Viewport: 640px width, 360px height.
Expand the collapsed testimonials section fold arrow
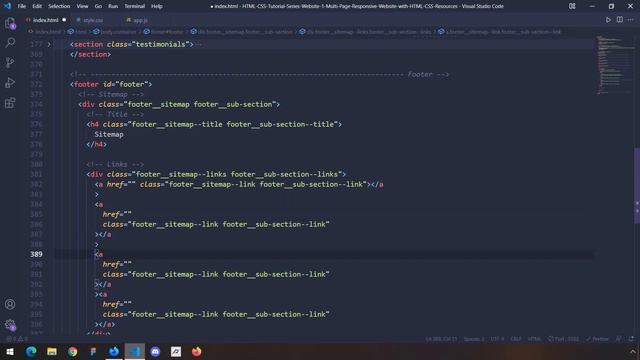coord(49,44)
